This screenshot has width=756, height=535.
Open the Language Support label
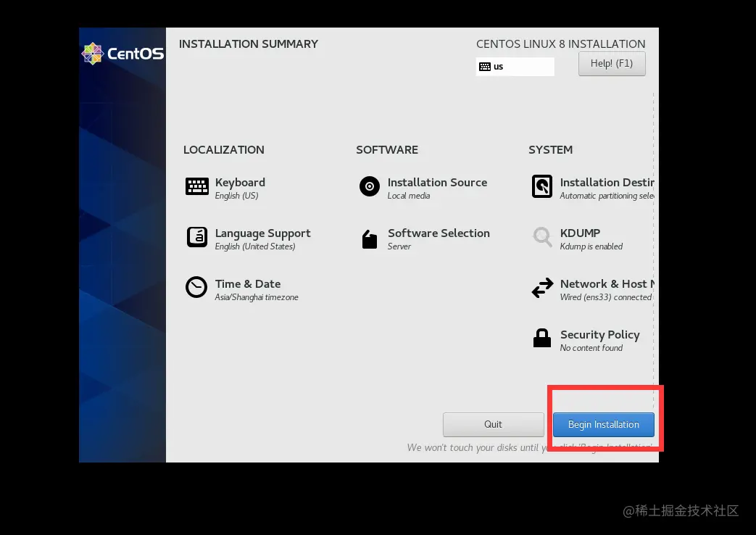263,233
